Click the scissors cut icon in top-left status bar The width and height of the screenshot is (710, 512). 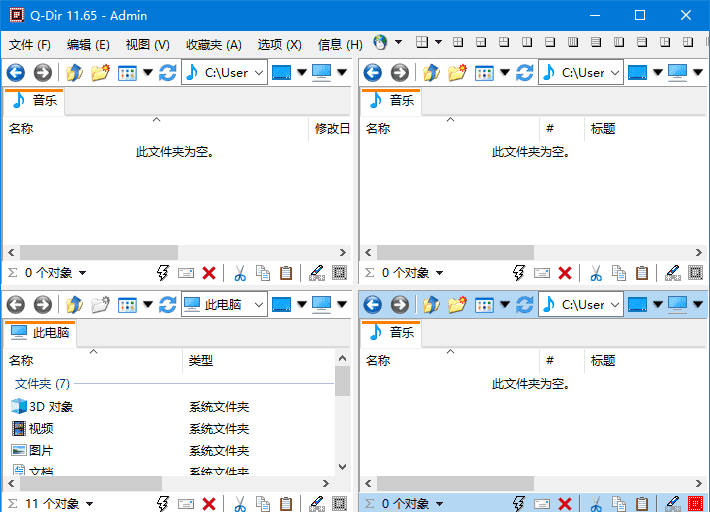click(x=240, y=273)
